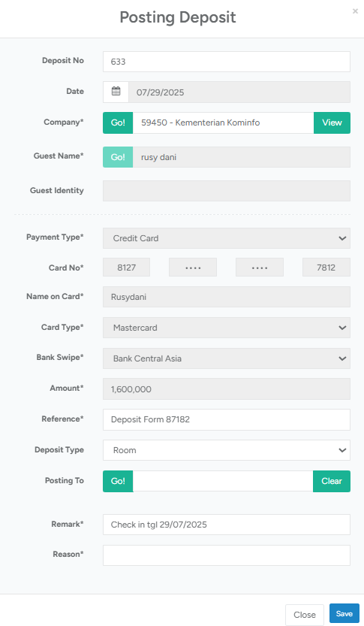Save the deposit posting
This screenshot has height=626, width=364.
point(344,613)
